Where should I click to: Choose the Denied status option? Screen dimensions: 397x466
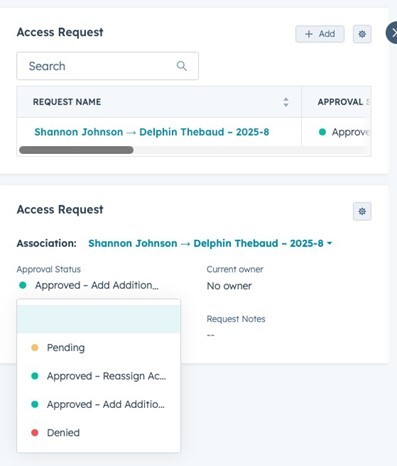[x=99, y=433]
